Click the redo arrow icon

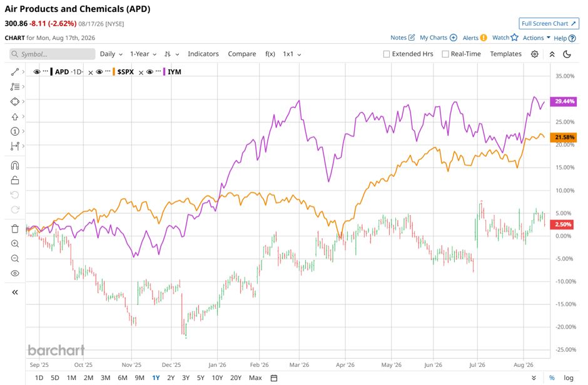point(14,210)
